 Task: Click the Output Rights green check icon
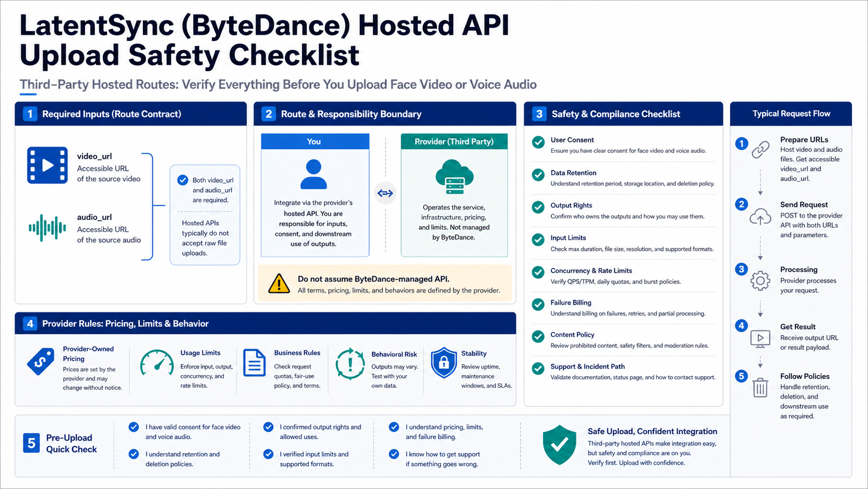point(538,207)
